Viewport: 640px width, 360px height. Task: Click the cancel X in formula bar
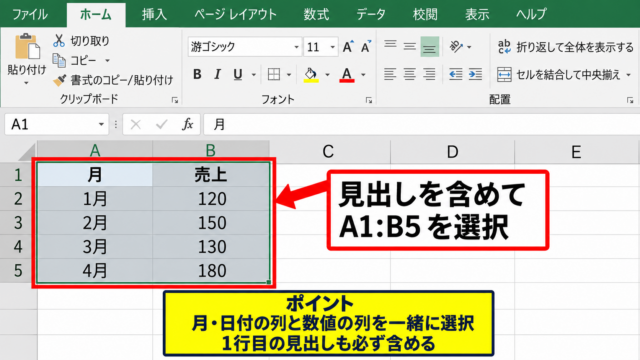point(136,124)
